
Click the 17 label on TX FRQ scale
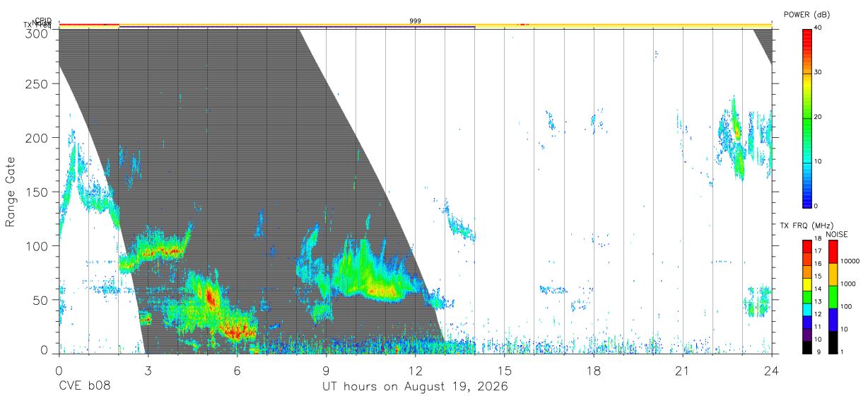[819, 251]
